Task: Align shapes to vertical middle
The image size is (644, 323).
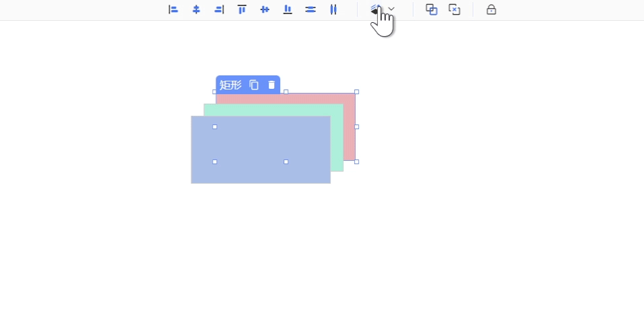Action: [x=265, y=9]
